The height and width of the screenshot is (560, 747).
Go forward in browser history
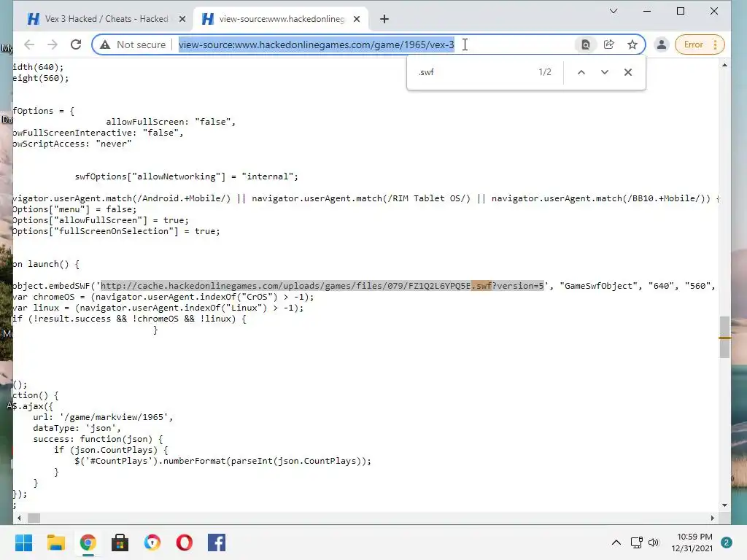tap(53, 44)
